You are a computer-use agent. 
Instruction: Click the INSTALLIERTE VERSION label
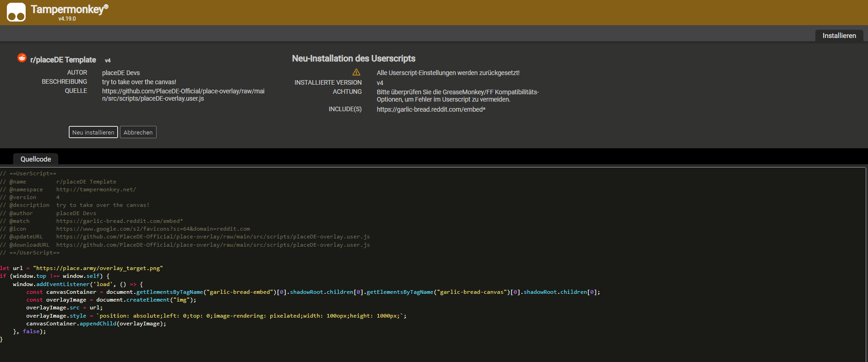tap(328, 83)
